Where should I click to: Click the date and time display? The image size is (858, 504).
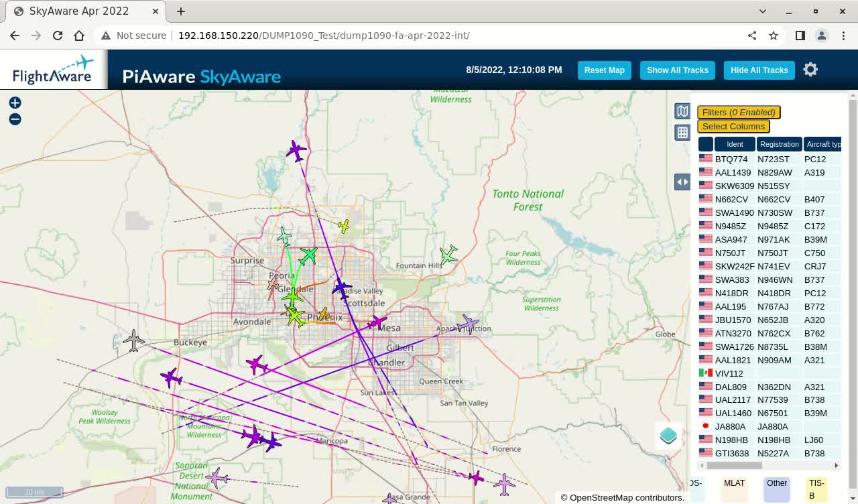[513, 70]
